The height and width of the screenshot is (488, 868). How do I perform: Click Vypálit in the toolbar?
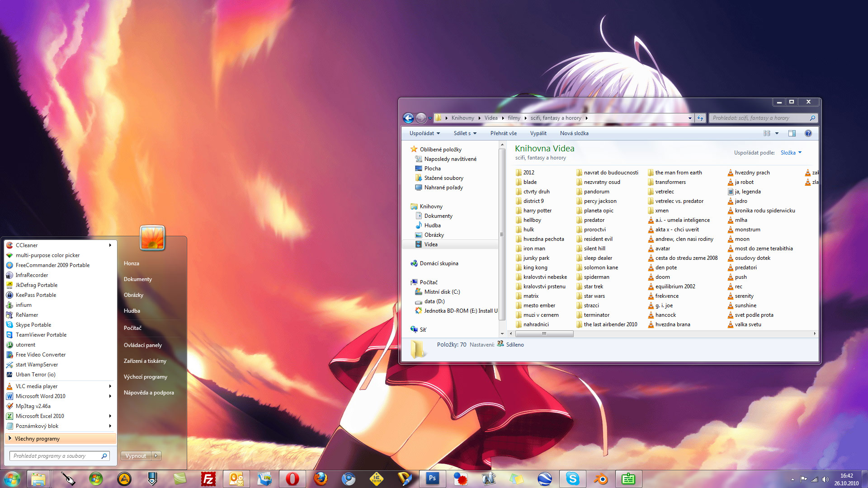coord(538,133)
